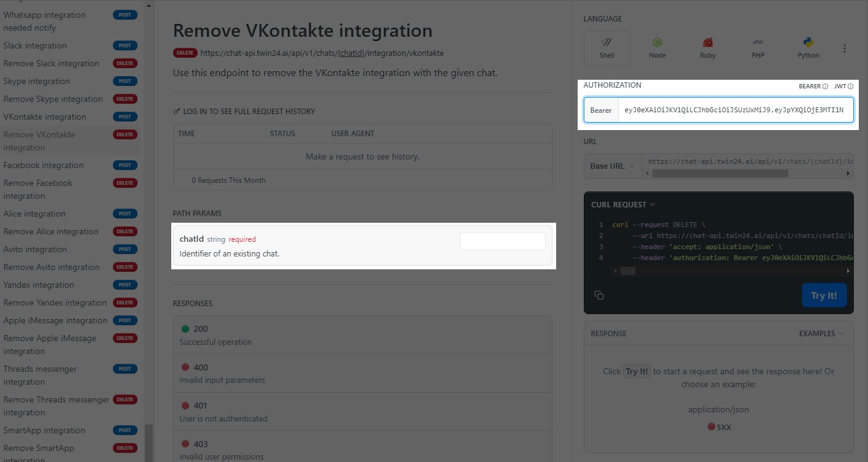Open Slack integration in sidebar
Screen dimensions: 868x462
tap(71, 45)
